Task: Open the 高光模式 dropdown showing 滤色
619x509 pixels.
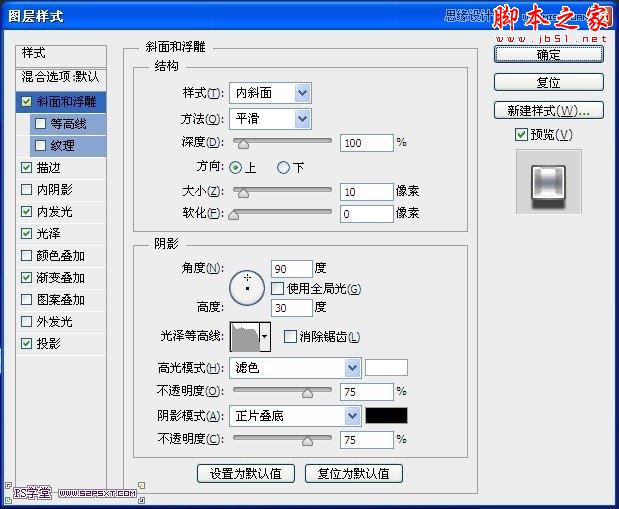Action: tap(295, 368)
